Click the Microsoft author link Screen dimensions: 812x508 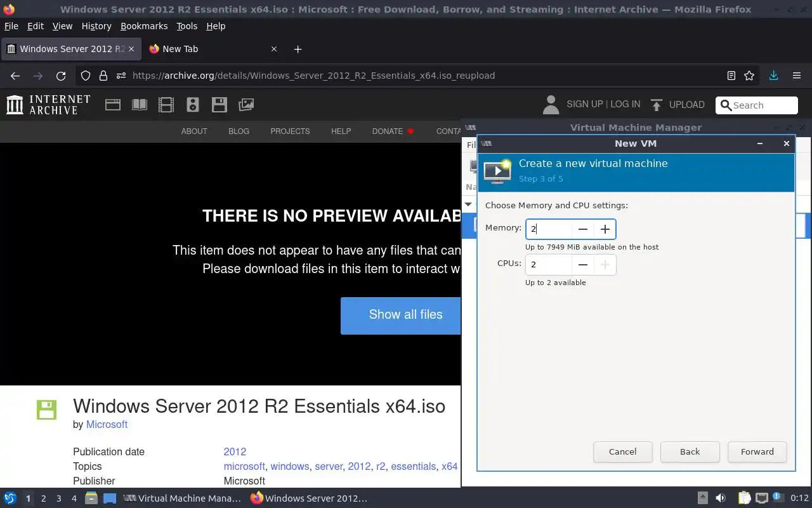(107, 425)
